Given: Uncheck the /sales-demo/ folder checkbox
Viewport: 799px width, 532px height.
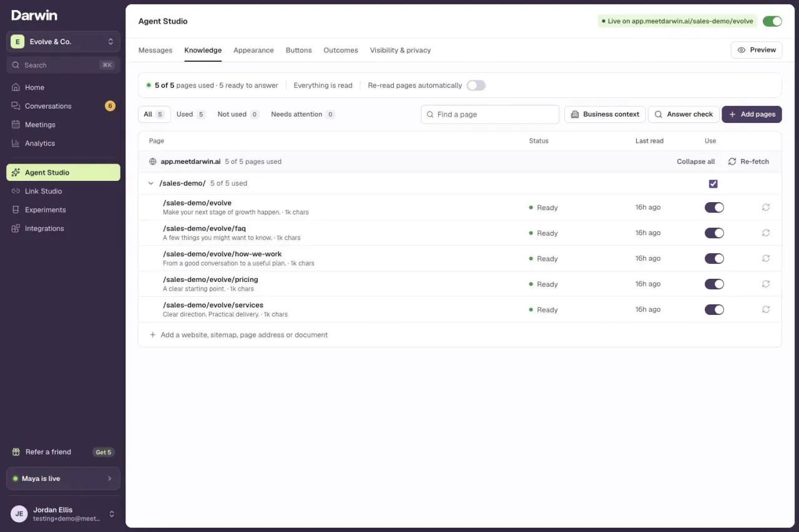Looking at the screenshot, I should tap(713, 183).
